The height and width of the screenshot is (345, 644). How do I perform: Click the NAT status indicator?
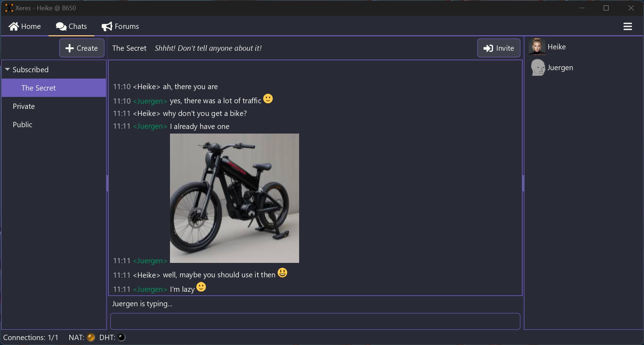[x=91, y=337]
